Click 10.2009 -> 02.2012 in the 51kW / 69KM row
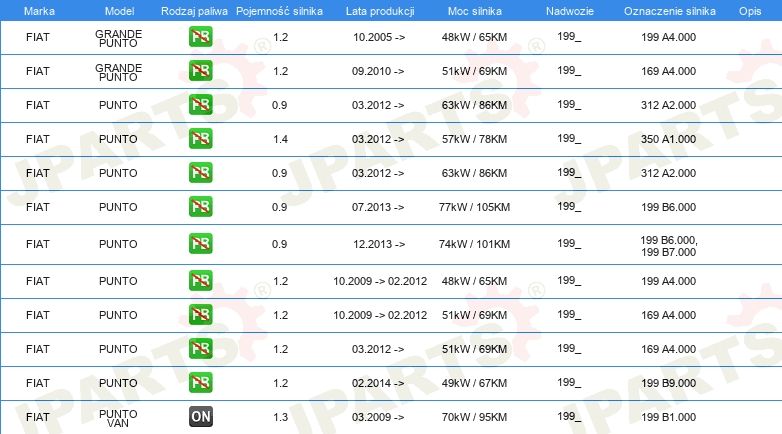Screen dimensions: 782x434 coord(380,315)
